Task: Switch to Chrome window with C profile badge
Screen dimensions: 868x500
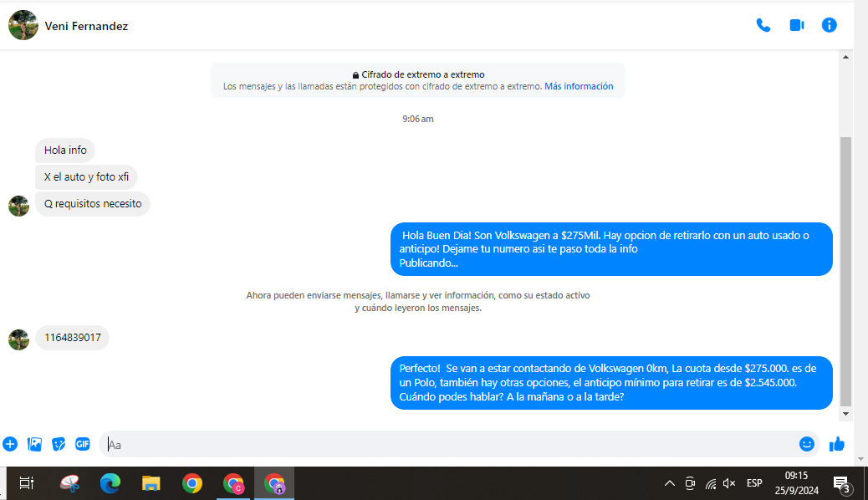Action: coord(233,483)
